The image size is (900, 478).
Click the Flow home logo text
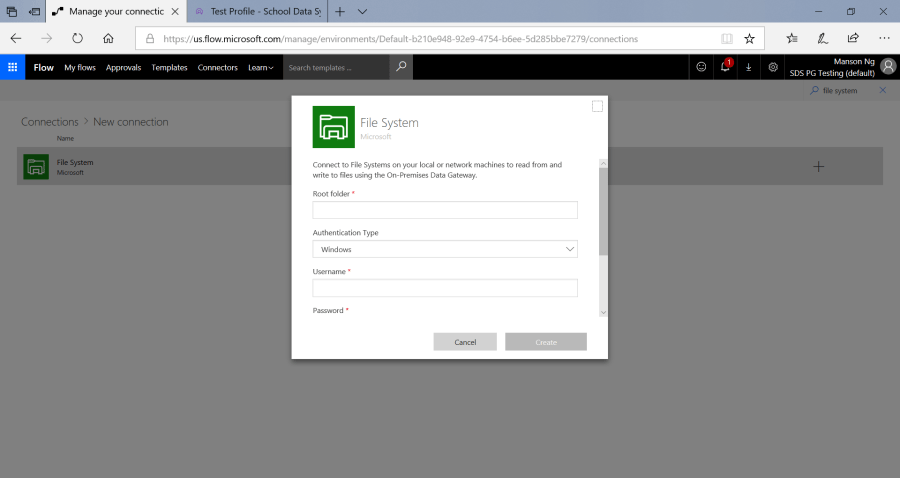coord(44,67)
